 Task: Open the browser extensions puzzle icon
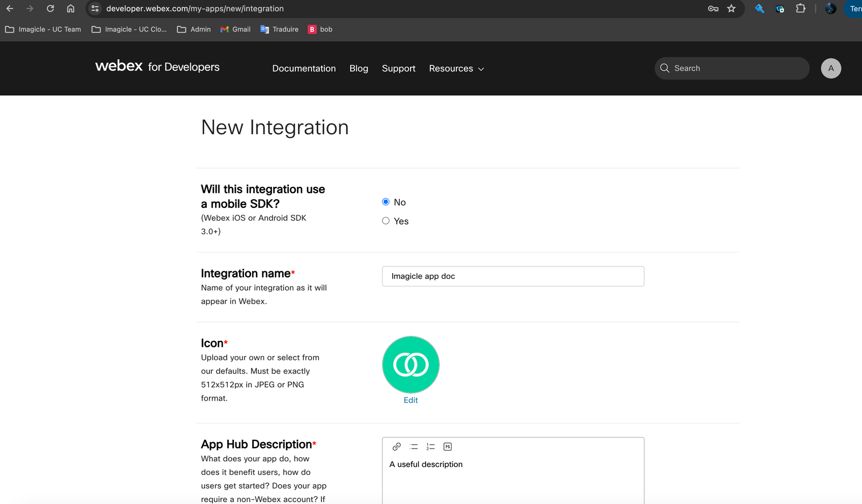[801, 9]
